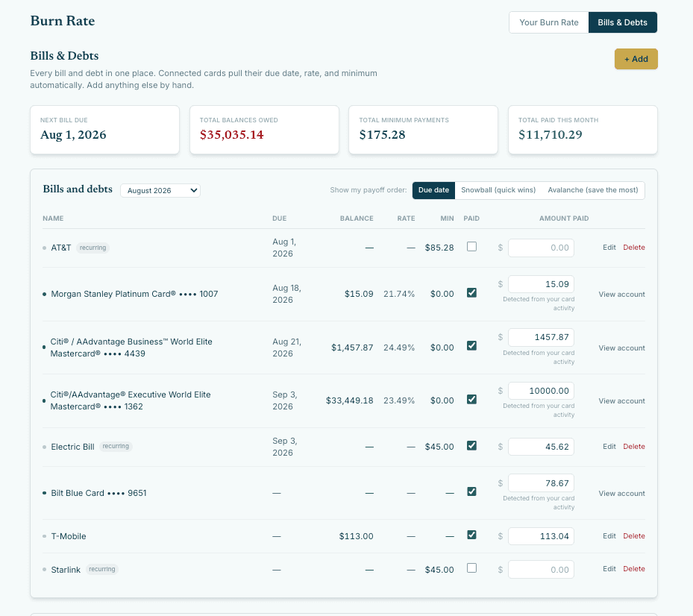Image resolution: width=693 pixels, height=616 pixels.
Task: Click the BALANCE column header
Action: coord(357,219)
